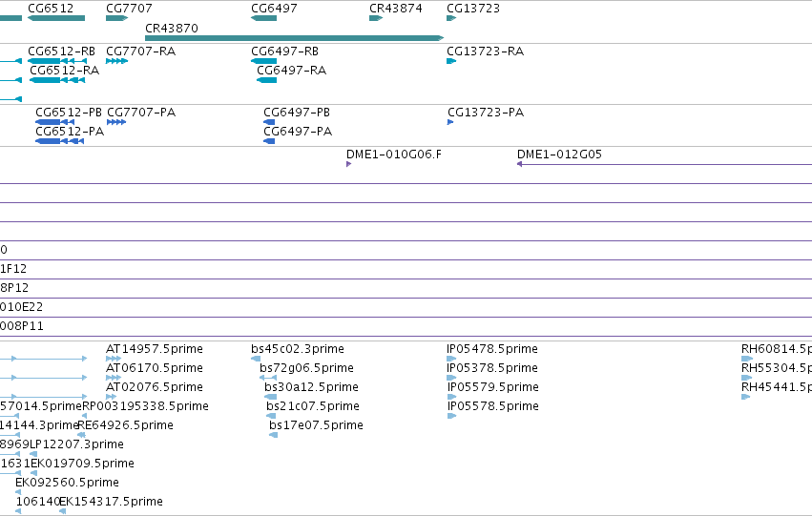Click the CG7707-PA protein arrows
812x516 pixels.
click(x=116, y=122)
